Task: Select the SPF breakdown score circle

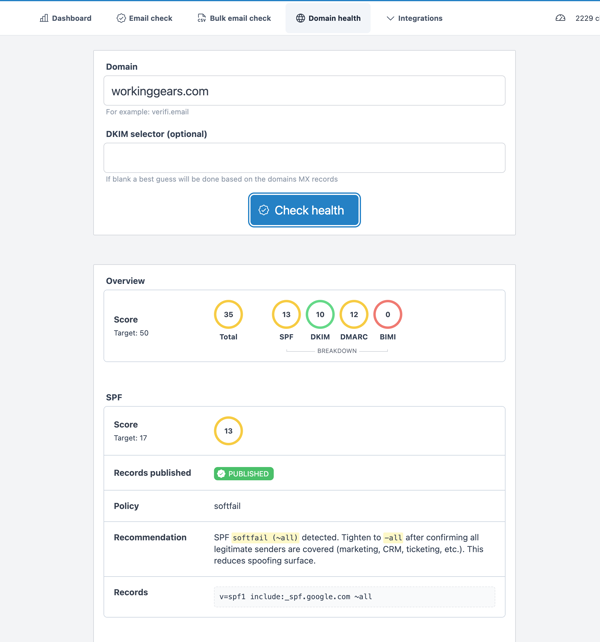Action: 286,314
